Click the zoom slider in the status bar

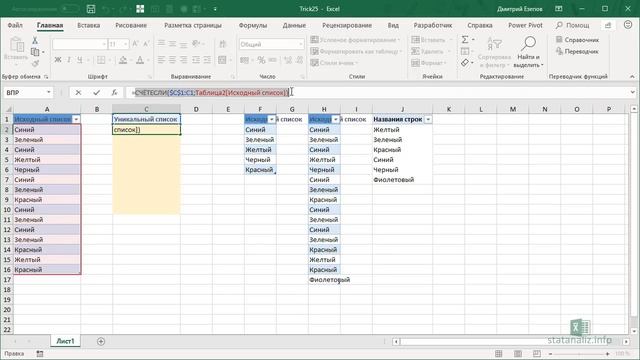(x=579, y=353)
